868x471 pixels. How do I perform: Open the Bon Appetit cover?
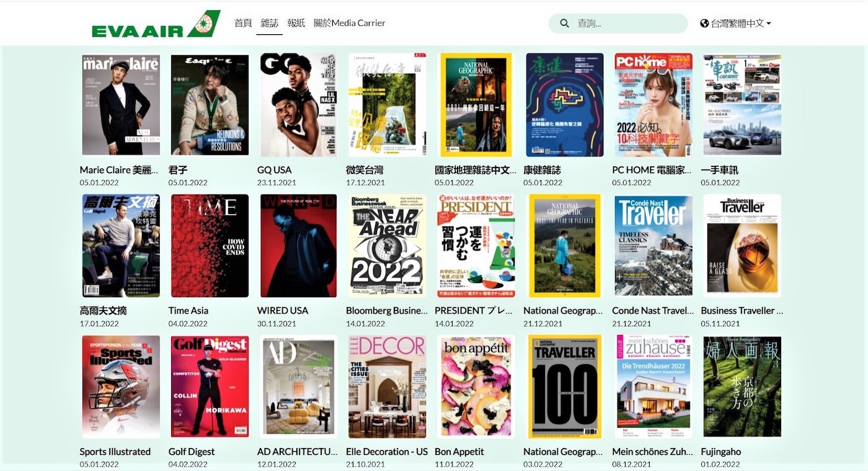[x=476, y=387]
